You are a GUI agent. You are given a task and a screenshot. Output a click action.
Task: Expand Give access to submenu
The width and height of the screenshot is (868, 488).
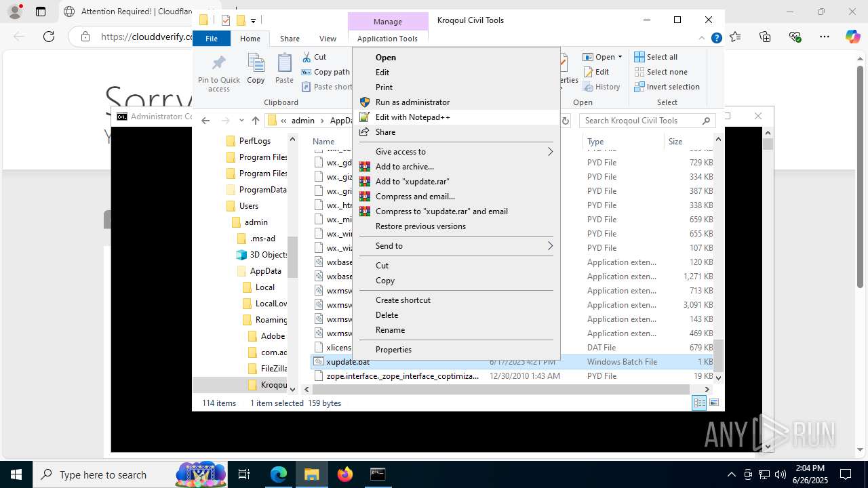[x=457, y=152]
